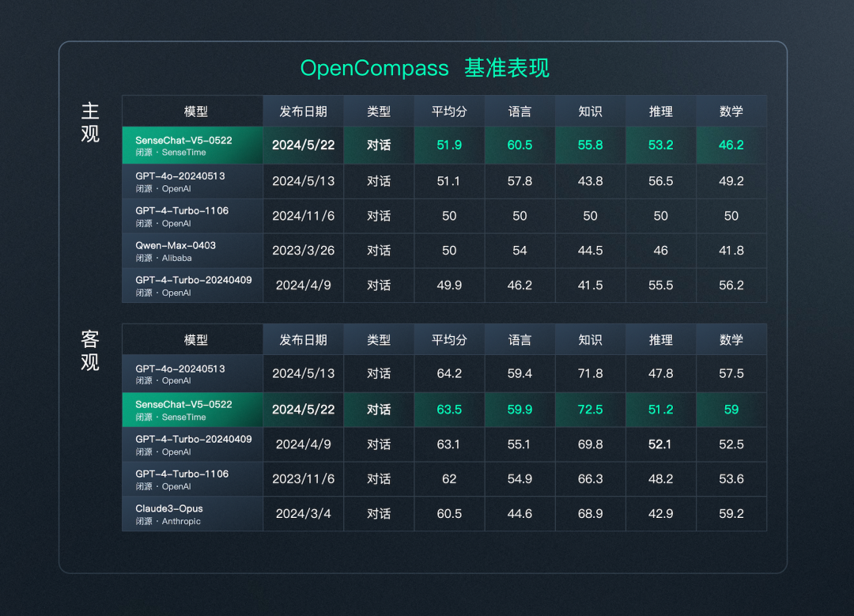Select 推理 header in the 客观 table
854x616 pixels.
tap(660, 340)
